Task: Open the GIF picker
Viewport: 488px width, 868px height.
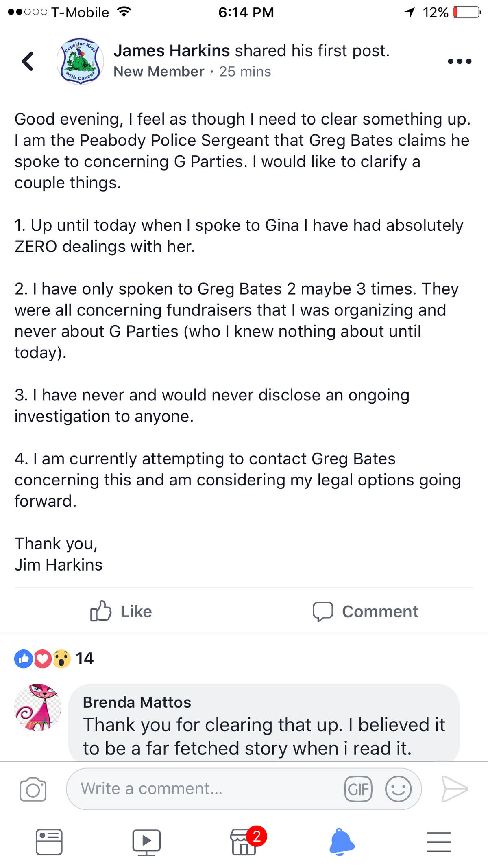Action: coord(358,789)
